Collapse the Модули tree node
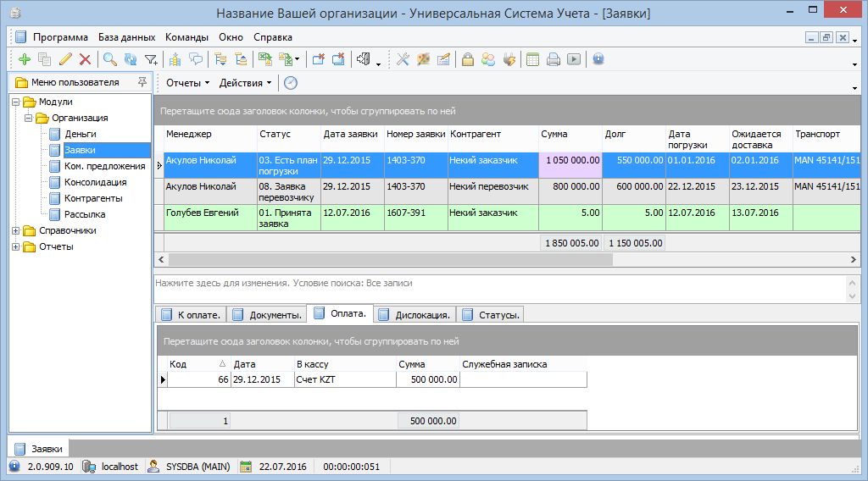The height and width of the screenshot is (481, 868). (x=16, y=102)
